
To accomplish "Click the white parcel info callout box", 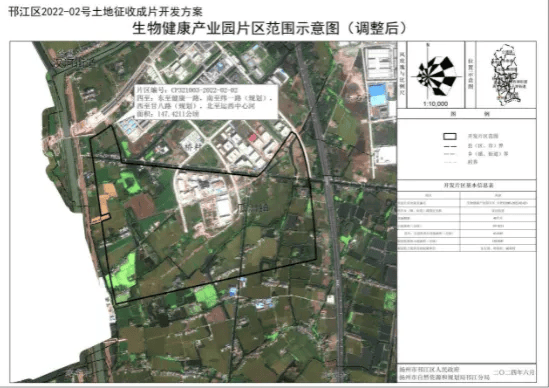I will pyautogui.click(x=206, y=102).
